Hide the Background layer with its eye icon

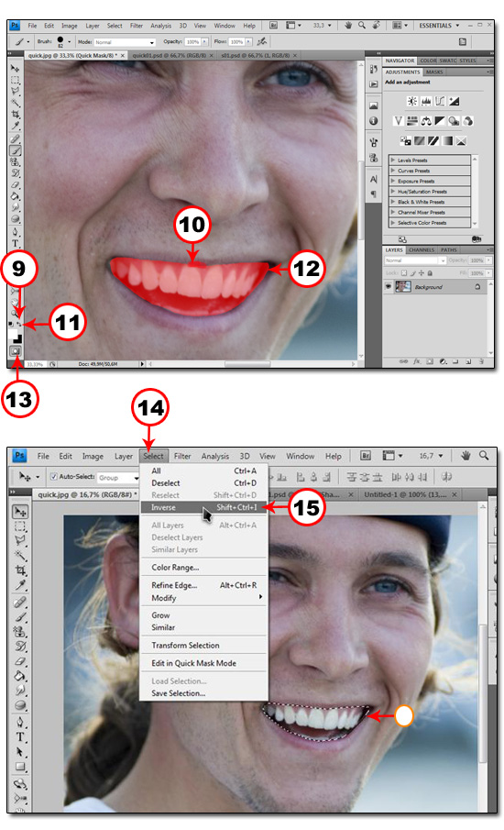[x=389, y=286]
